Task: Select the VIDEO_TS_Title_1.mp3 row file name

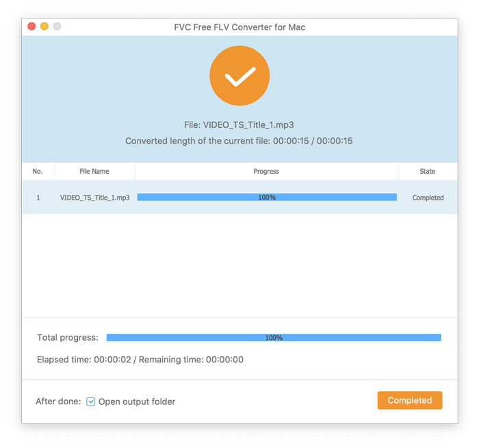Action: 94,198
